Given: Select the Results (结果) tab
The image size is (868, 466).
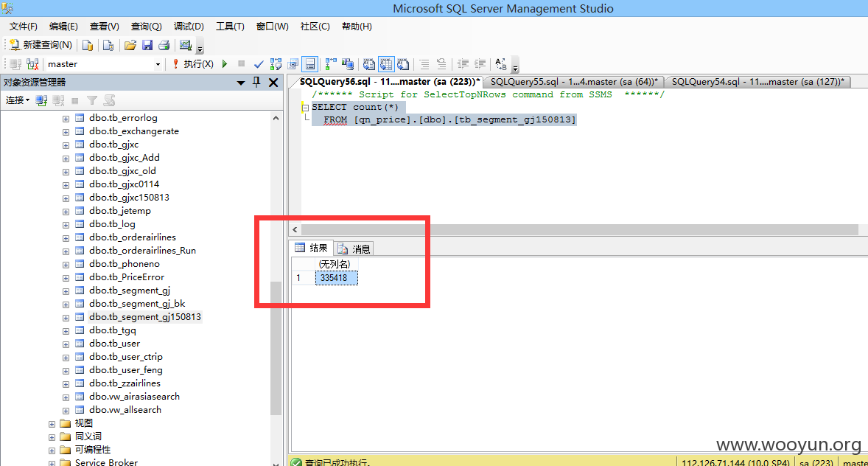Looking at the screenshot, I should tap(311, 248).
